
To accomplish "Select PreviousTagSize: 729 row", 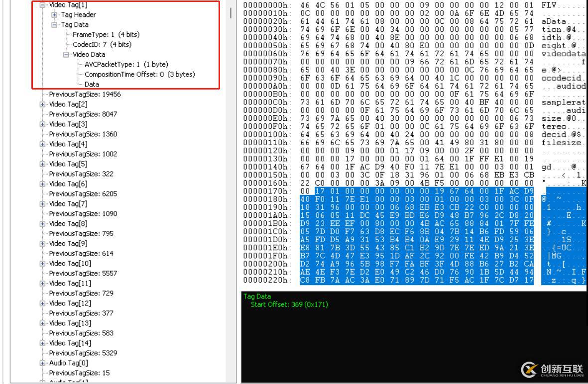I will 81,293.
